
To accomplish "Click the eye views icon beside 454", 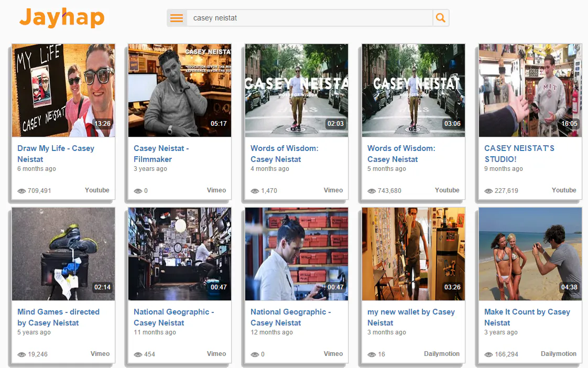I will pyautogui.click(x=138, y=354).
